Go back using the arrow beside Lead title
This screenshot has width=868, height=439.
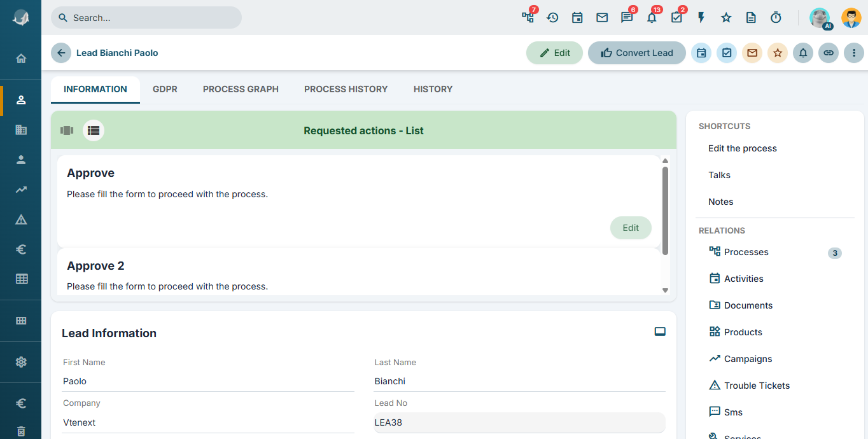(x=61, y=53)
